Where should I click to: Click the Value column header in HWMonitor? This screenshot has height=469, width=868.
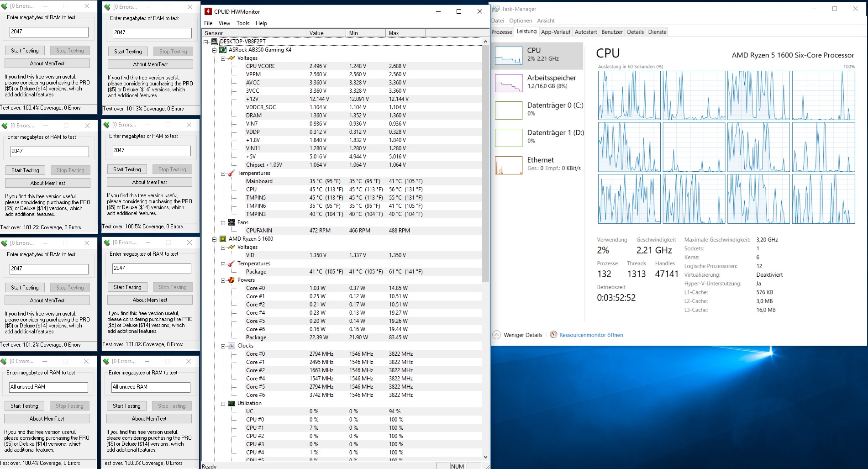pyautogui.click(x=326, y=33)
